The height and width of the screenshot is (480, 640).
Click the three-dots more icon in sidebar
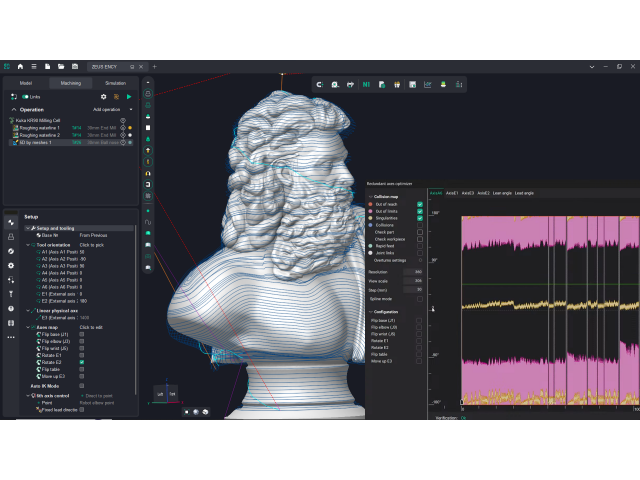pos(11,337)
